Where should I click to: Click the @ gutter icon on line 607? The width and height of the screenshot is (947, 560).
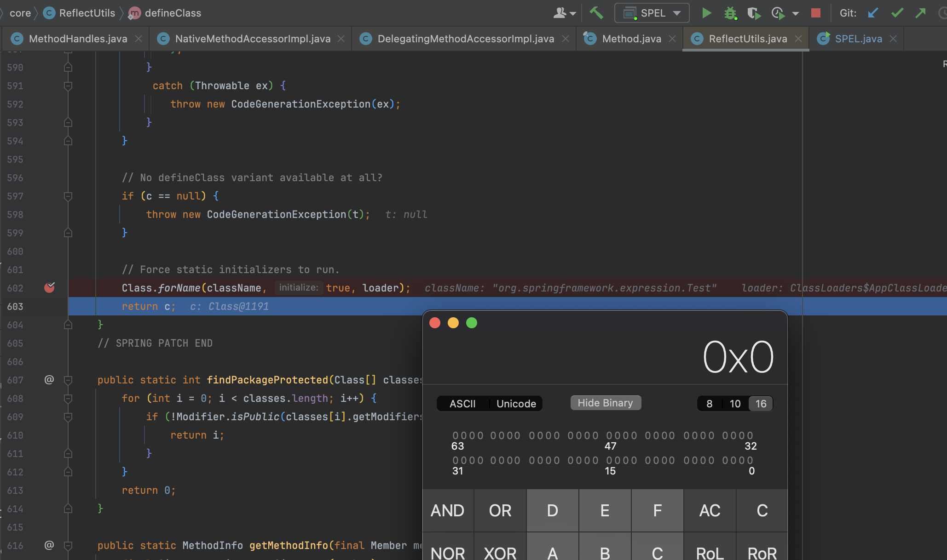[x=49, y=380]
